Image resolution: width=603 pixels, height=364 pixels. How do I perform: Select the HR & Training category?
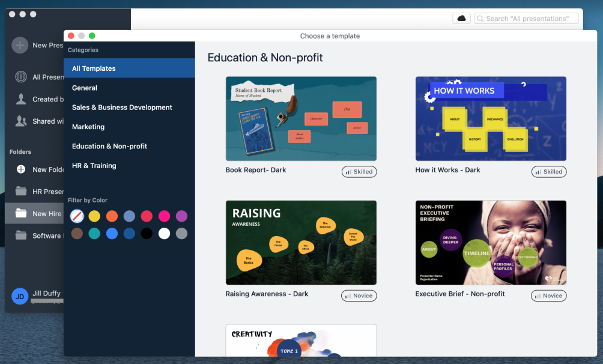[129, 165]
